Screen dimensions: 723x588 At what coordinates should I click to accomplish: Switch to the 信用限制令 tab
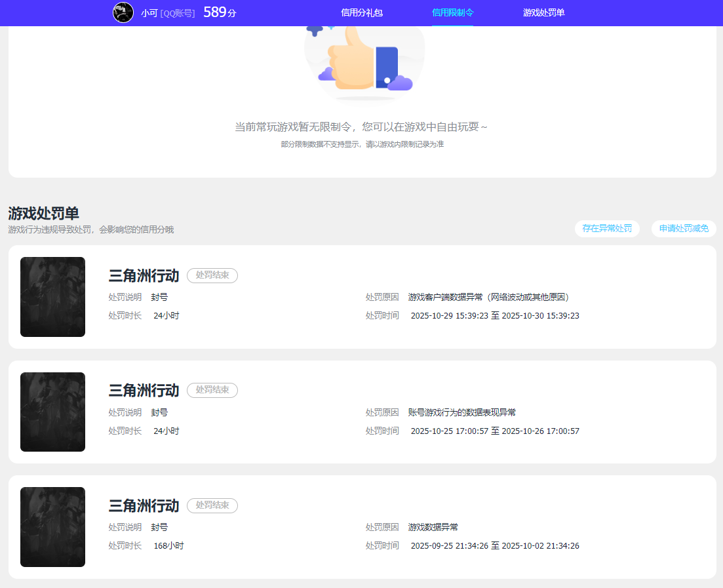453,13
